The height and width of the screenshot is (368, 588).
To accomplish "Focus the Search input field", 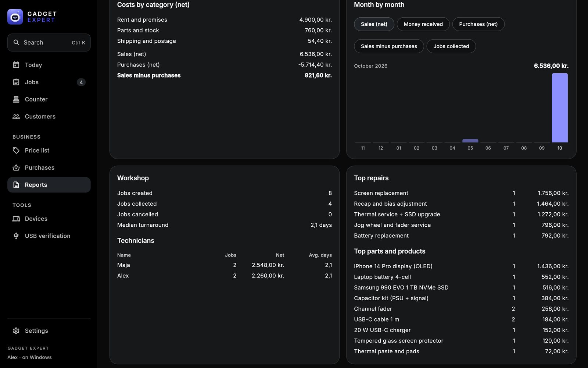I will [x=49, y=42].
